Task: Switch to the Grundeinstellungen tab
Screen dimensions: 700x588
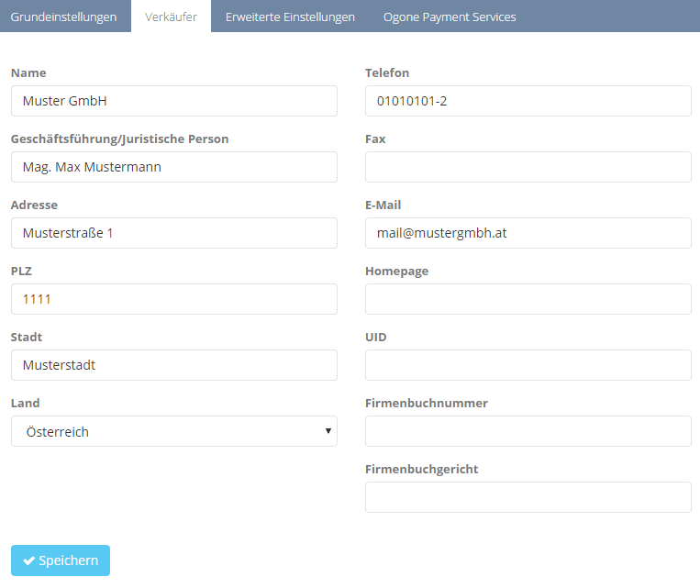Action: [64, 17]
